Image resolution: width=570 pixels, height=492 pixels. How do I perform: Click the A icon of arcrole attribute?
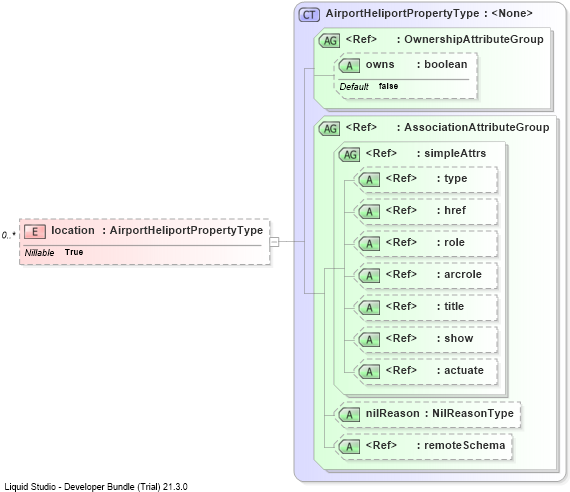(369, 276)
